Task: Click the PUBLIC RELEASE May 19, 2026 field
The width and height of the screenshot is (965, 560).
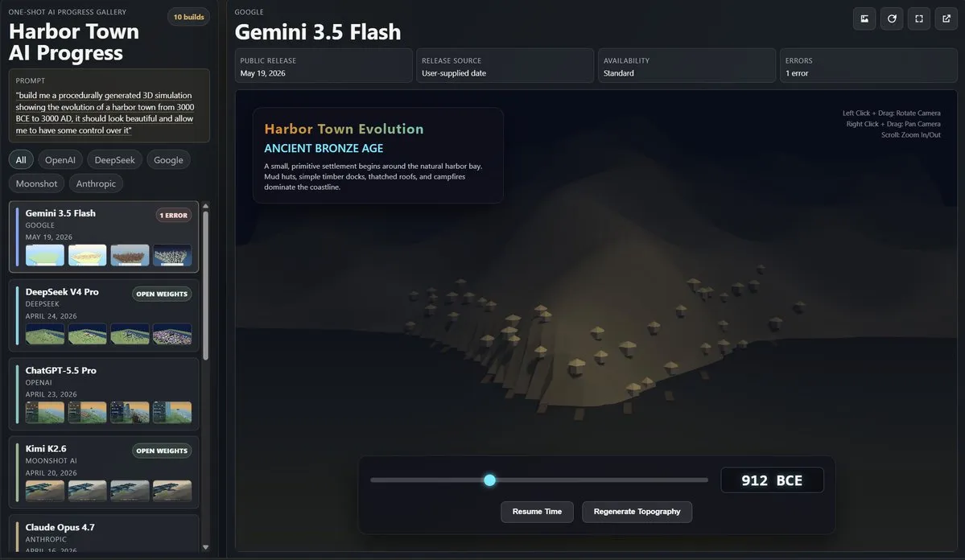Action: pyautogui.click(x=323, y=66)
